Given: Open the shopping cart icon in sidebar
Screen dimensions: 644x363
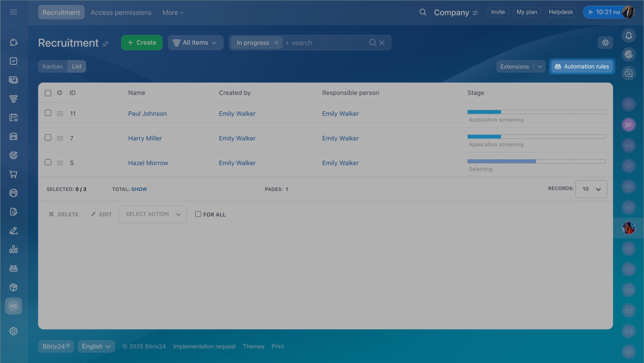Looking at the screenshot, I should click(x=14, y=174).
